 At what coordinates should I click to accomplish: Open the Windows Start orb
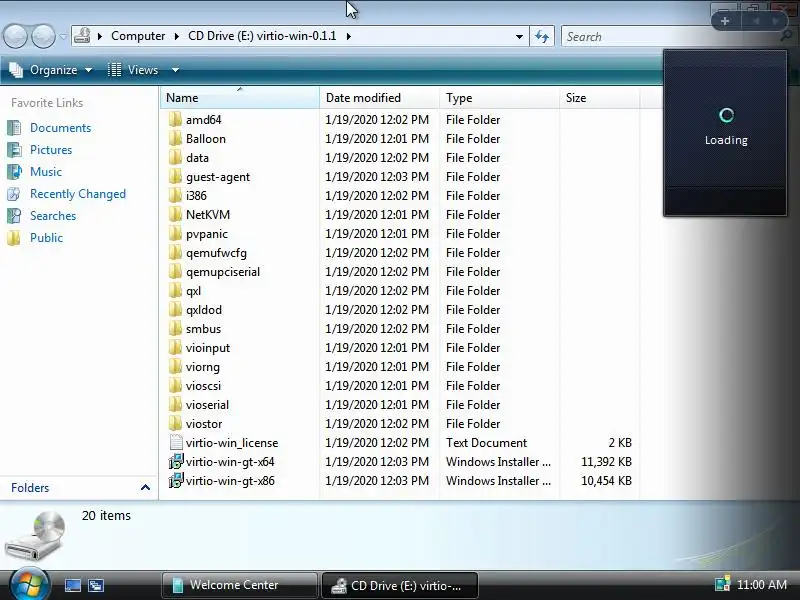click(29, 585)
